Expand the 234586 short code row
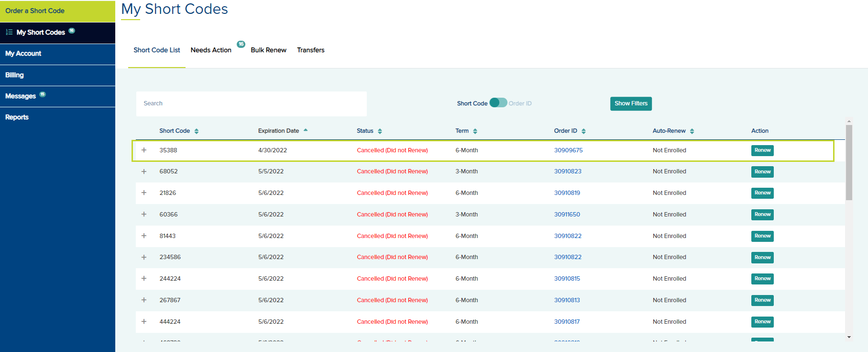The width and height of the screenshot is (868, 352). coord(144,257)
